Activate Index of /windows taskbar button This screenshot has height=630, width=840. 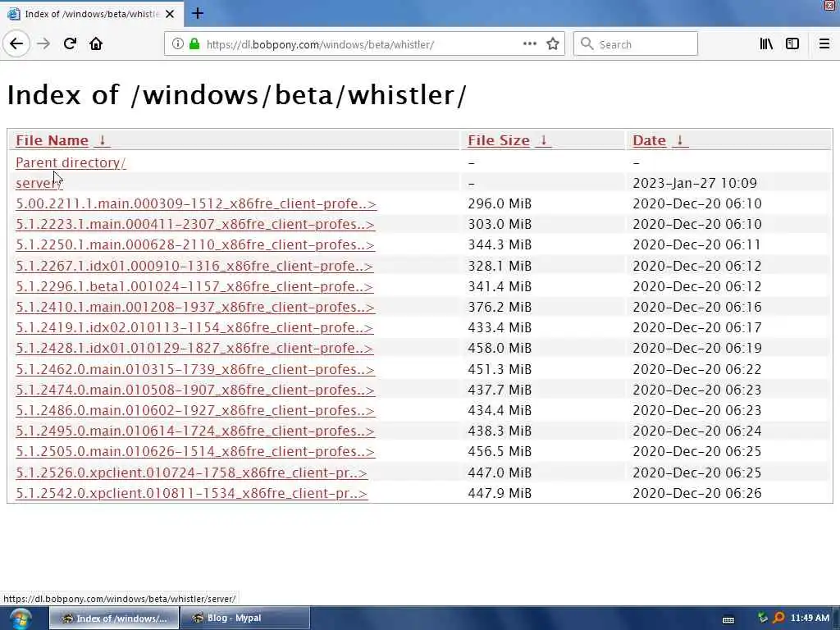click(114, 619)
